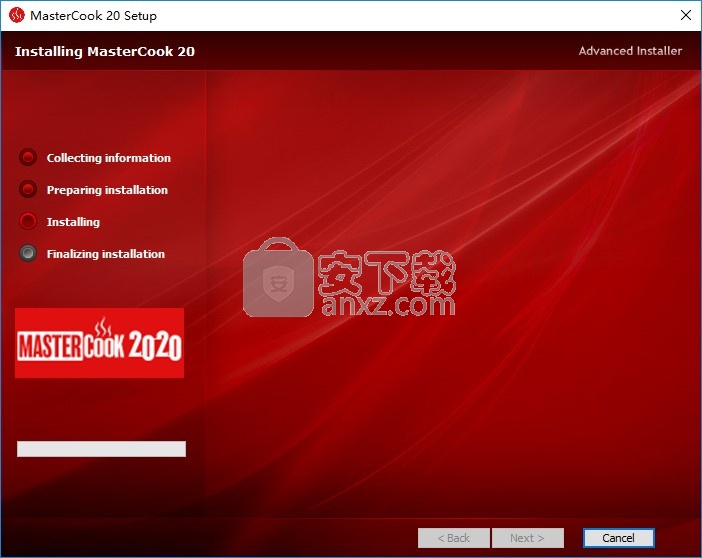Screen dimensions: 702x558
Task: Click the Cancel button
Action: coord(618,537)
